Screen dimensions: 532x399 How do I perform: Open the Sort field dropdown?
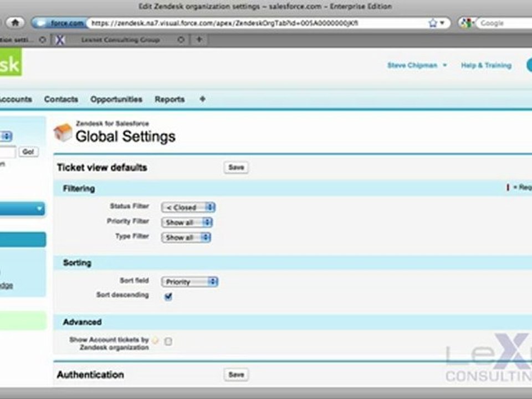point(190,282)
